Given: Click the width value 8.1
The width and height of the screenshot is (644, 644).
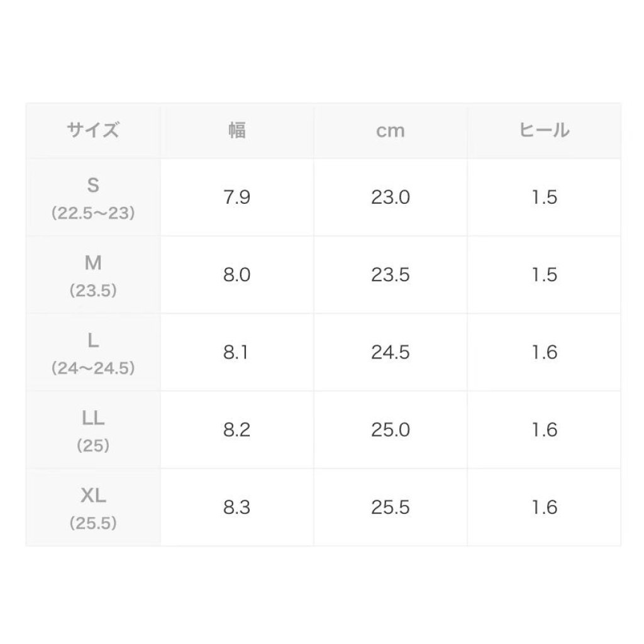Looking at the screenshot, I should click(236, 352).
